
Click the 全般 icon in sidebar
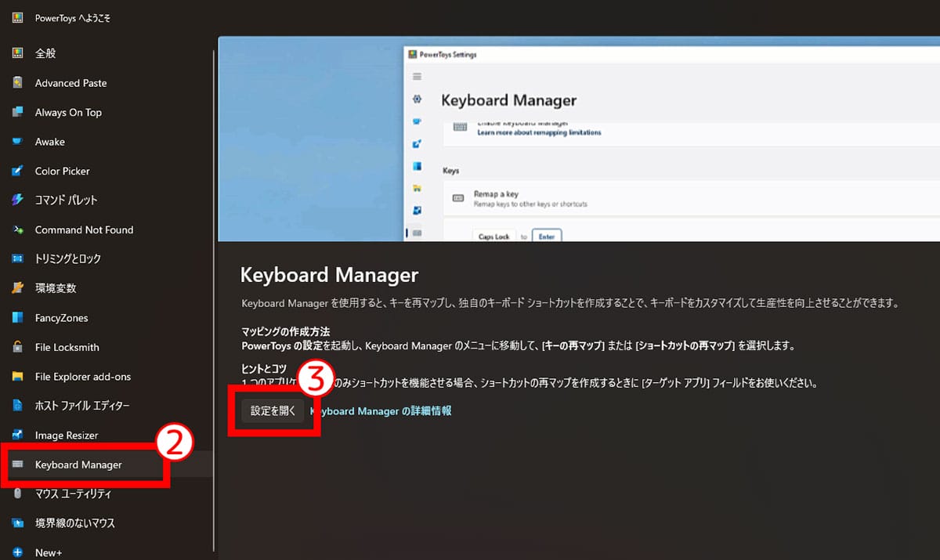pyautogui.click(x=18, y=53)
